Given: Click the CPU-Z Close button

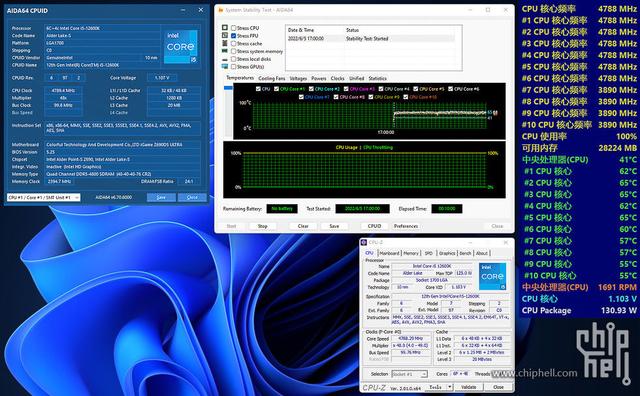Looking at the screenshot, I should pos(498,387).
